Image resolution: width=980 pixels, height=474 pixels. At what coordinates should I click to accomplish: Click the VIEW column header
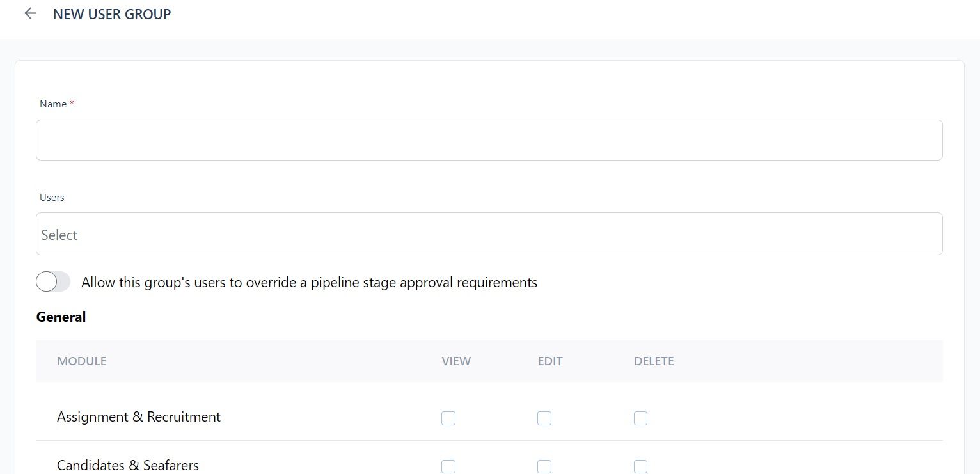click(x=456, y=361)
